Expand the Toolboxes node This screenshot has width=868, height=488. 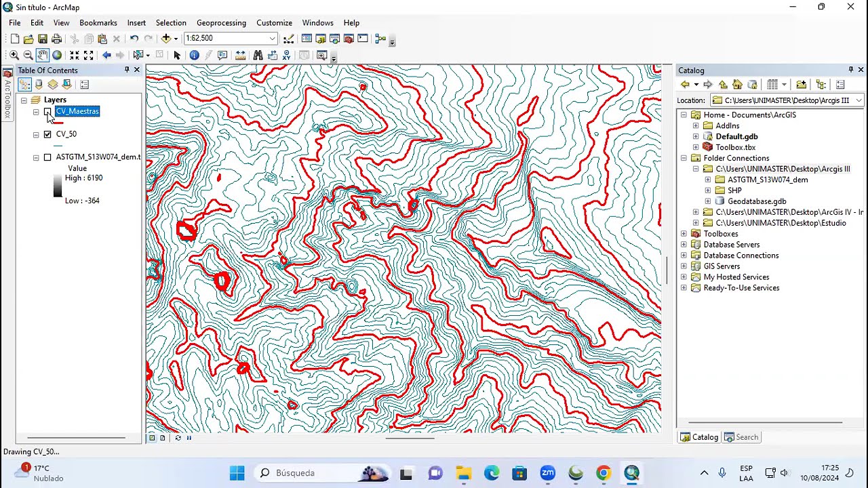click(684, 235)
